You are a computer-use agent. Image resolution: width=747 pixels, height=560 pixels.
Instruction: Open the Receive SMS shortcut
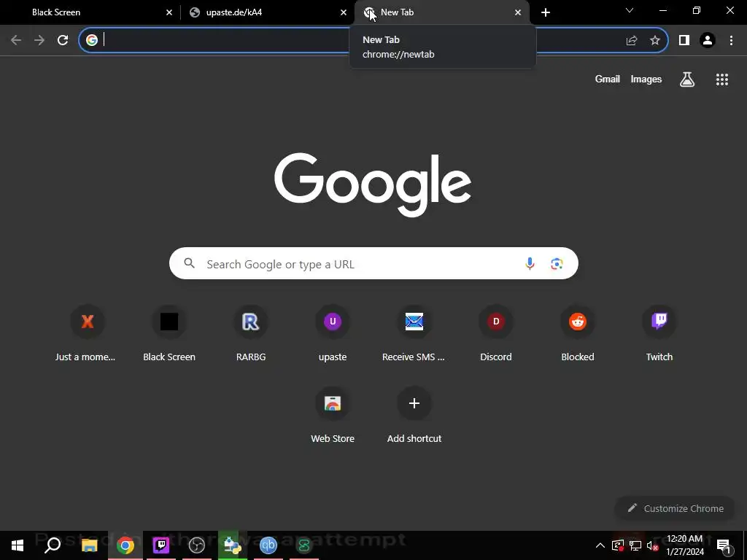[414, 334]
